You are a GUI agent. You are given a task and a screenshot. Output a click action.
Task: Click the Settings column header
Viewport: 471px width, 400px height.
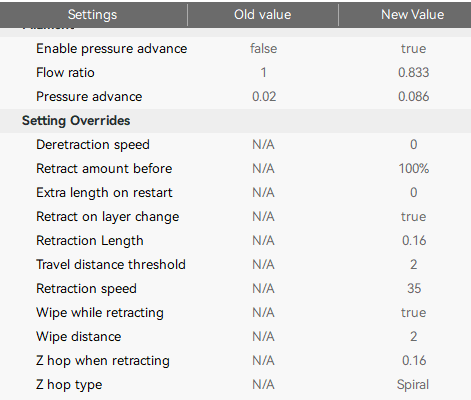point(93,15)
